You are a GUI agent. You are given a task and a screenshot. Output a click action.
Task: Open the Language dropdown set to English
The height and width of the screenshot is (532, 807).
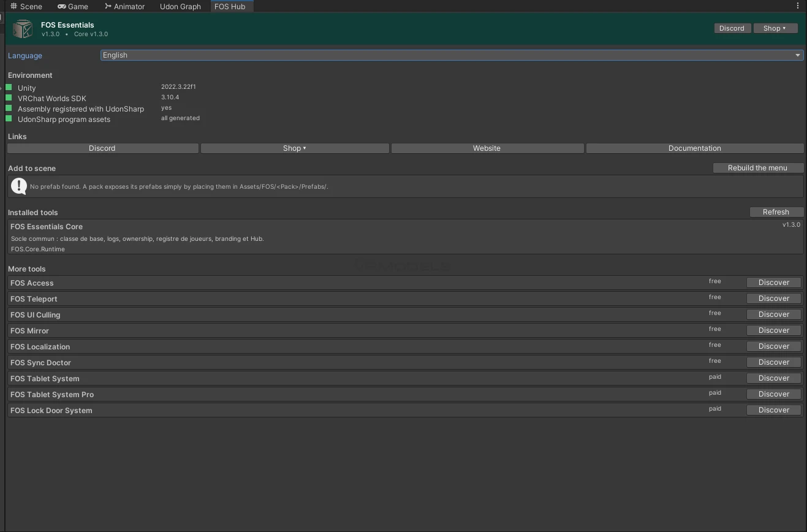click(x=452, y=55)
